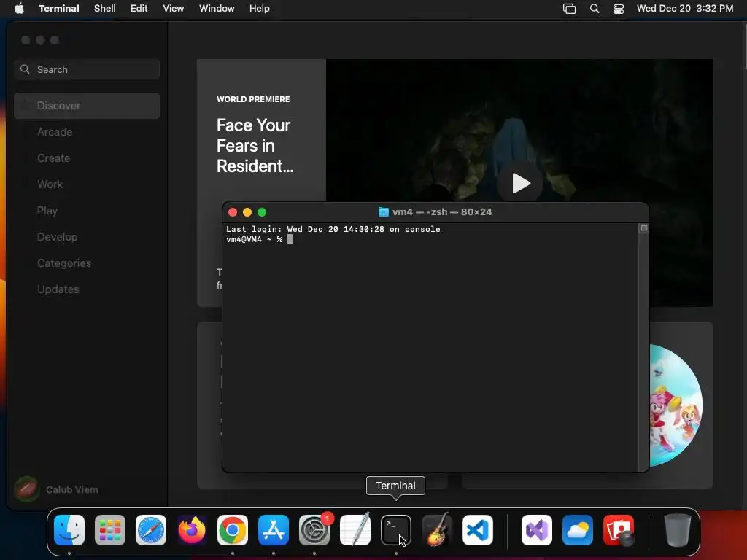The height and width of the screenshot is (560, 747).
Task: Click the Terminal icon in the Dock
Action: [396, 530]
